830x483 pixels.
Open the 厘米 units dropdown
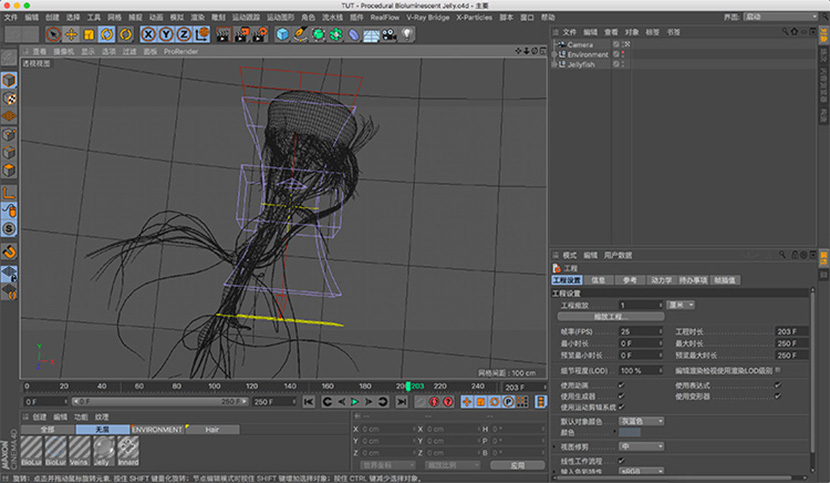[681, 304]
